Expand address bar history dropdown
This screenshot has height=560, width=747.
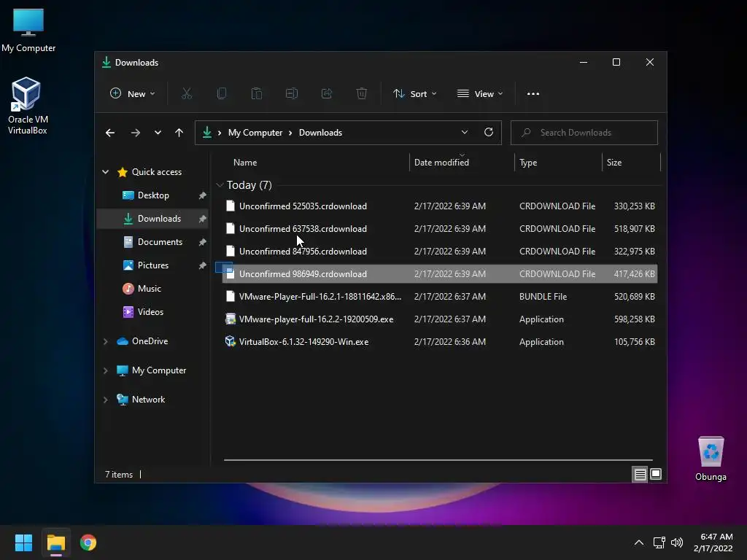click(x=465, y=133)
